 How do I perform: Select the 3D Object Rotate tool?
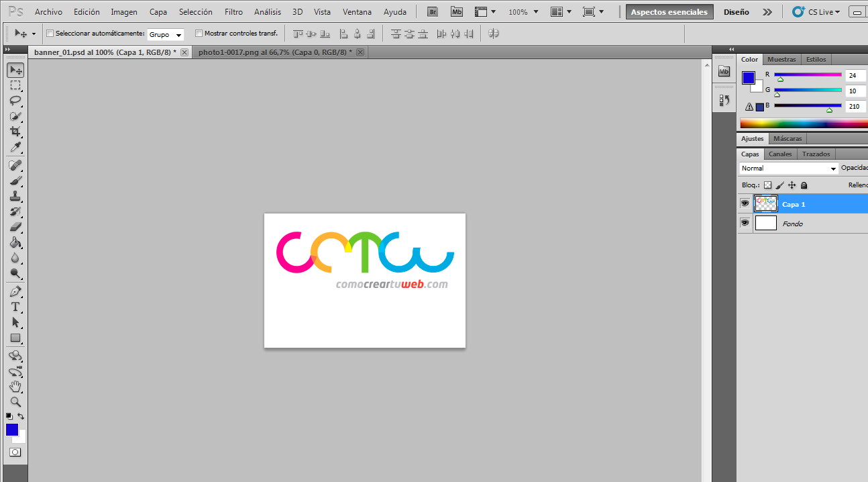pyautogui.click(x=15, y=356)
